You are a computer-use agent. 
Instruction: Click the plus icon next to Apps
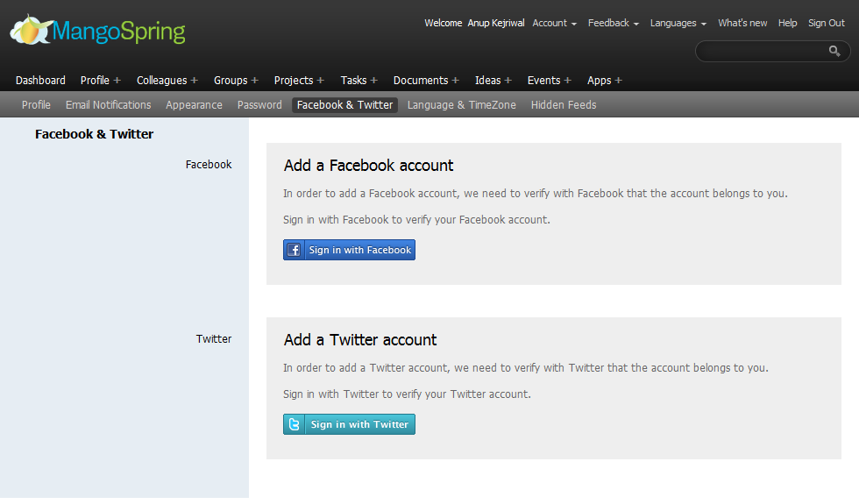619,81
